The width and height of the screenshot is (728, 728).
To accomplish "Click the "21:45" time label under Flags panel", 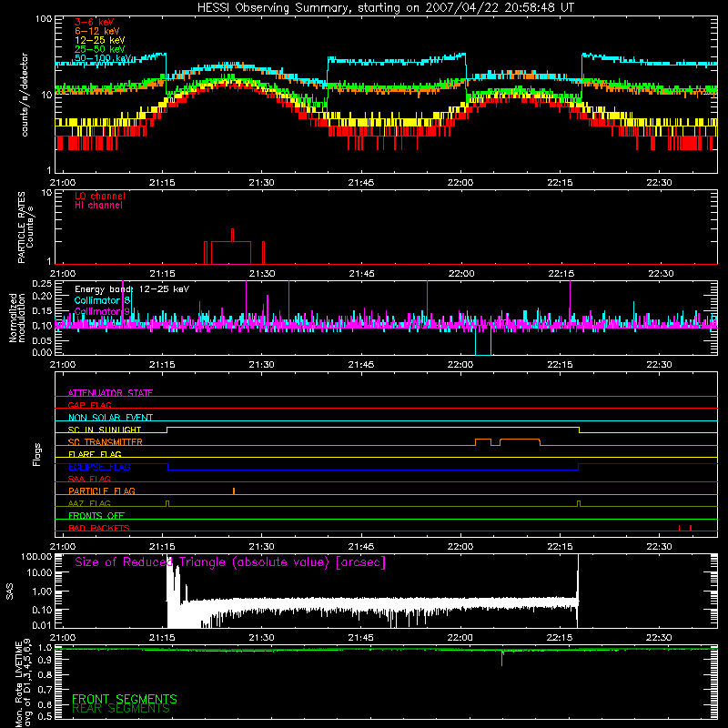I will point(360,547).
